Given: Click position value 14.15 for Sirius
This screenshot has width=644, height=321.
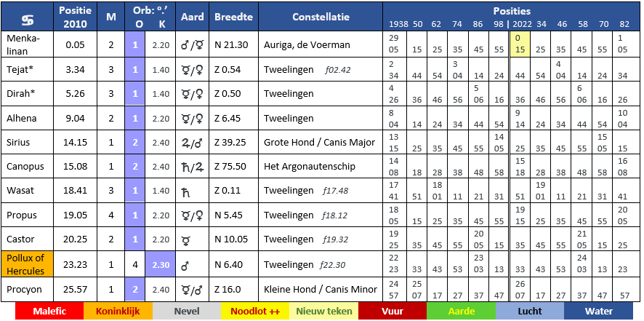Looking at the screenshot, I should (x=75, y=143).
